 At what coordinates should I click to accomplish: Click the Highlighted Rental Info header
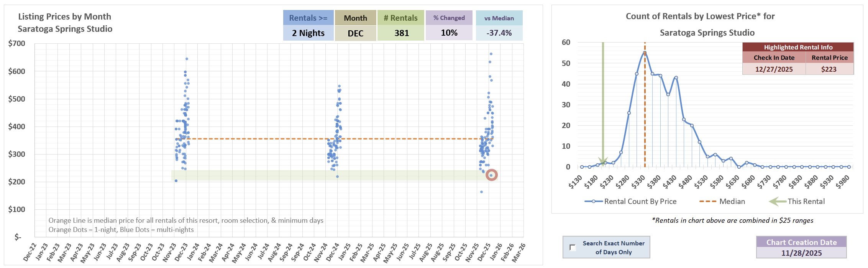coord(798,47)
